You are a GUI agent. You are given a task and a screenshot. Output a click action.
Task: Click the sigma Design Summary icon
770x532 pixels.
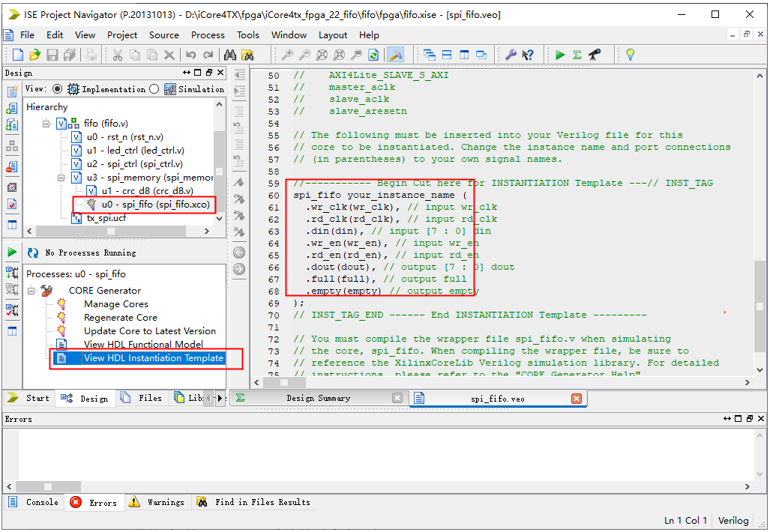click(x=577, y=55)
